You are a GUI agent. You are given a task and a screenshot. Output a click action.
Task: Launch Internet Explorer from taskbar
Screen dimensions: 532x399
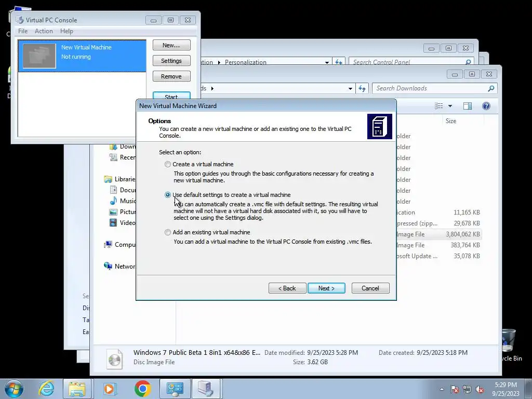pos(46,389)
